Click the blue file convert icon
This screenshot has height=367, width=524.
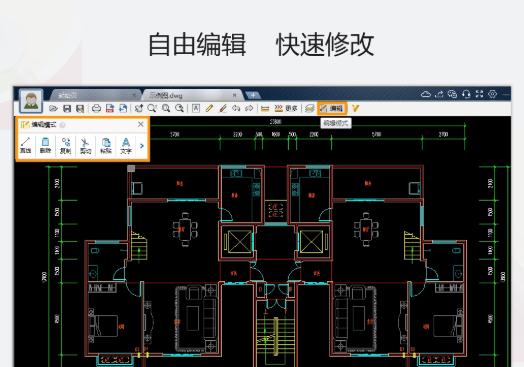[x=123, y=108]
